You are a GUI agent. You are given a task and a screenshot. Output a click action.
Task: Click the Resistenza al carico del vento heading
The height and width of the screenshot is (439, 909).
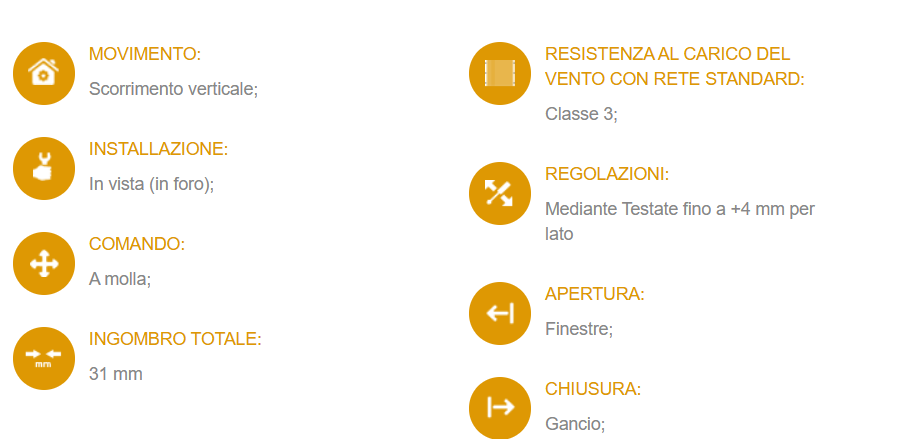pyautogui.click(x=675, y=66)
